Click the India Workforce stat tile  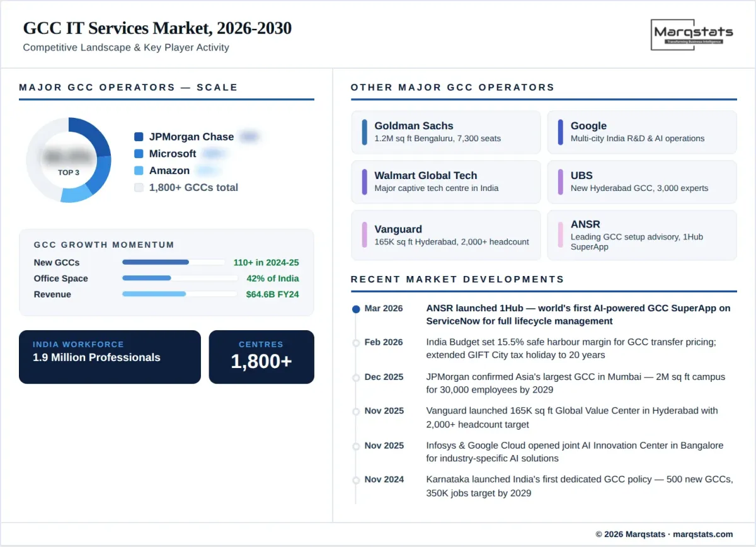pos(110,357)
